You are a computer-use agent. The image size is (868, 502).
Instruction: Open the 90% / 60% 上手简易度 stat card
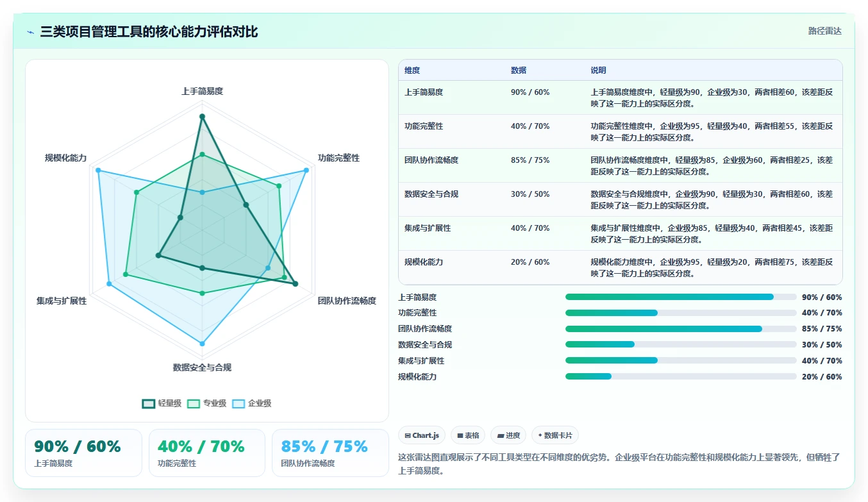(83, 453)
